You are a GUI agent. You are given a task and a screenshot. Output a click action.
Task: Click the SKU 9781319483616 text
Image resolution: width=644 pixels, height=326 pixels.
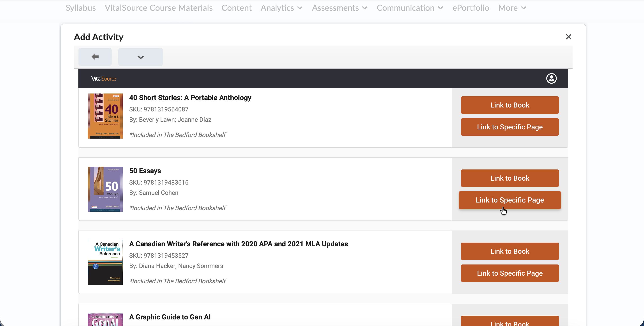point(159,183)
